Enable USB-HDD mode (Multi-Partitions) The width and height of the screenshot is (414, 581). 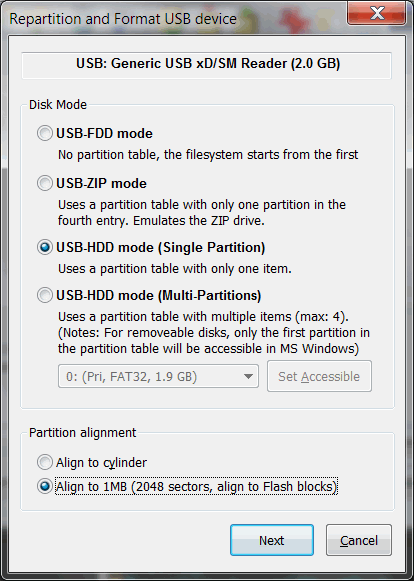click(x=44, y=295)
